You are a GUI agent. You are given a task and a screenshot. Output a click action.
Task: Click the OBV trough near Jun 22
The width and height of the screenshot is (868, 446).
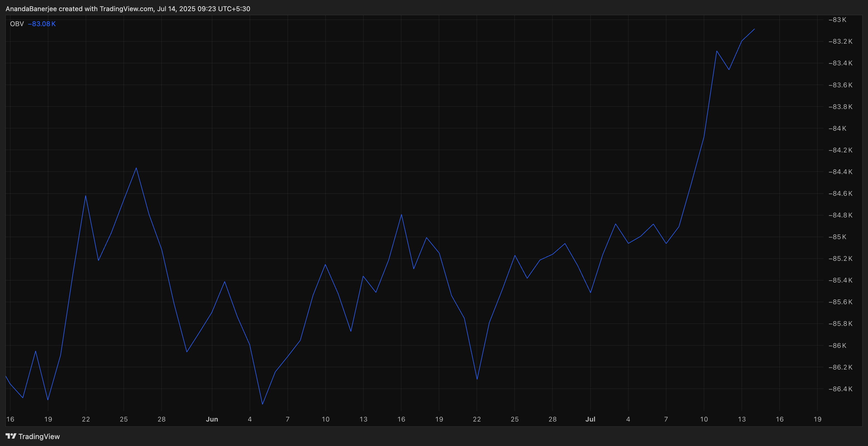(477, 379)
